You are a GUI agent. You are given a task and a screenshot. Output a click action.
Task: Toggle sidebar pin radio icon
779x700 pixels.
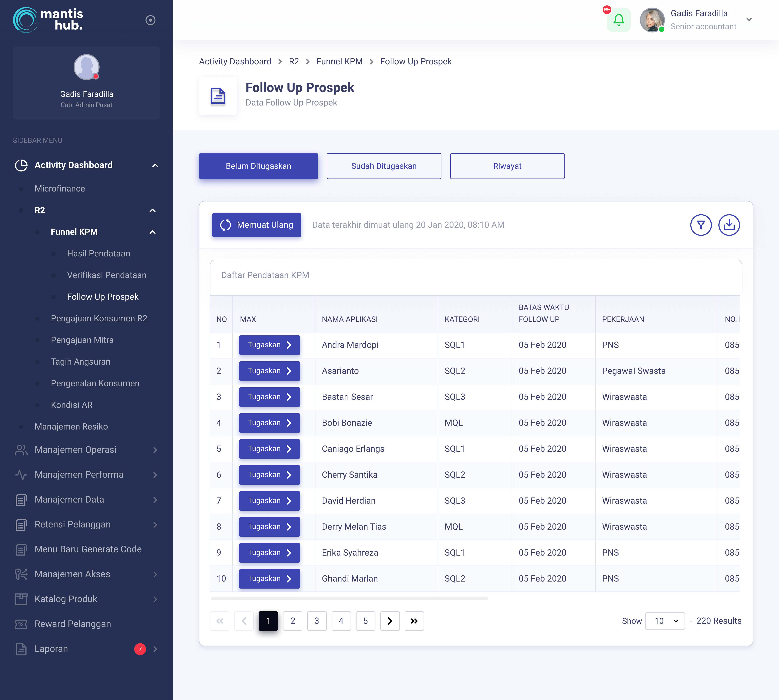tap(150, 20)
